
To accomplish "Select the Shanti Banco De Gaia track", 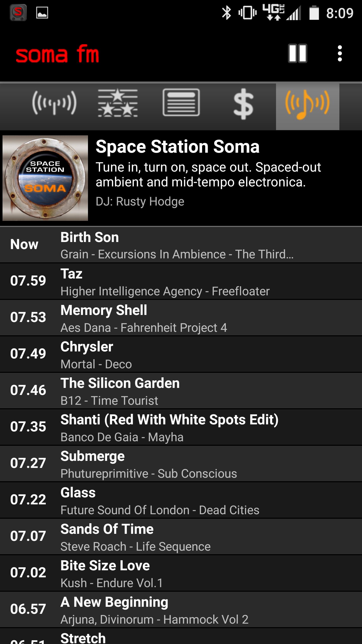I will point(181,427).
